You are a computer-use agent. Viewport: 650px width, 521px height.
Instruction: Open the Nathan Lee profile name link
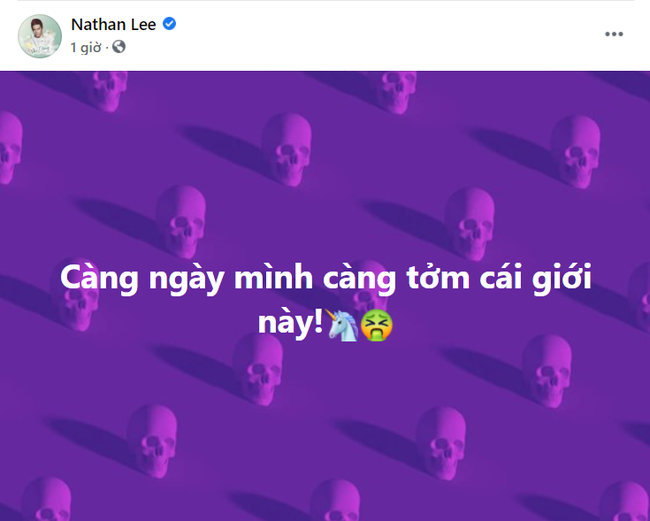[x=114, y=24]
